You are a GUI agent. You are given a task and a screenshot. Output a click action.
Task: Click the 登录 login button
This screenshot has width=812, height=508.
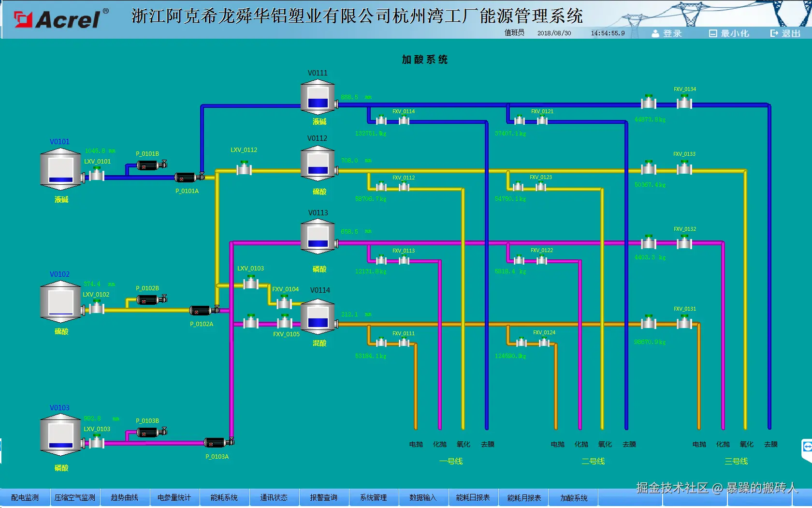[x=667, y=33]
